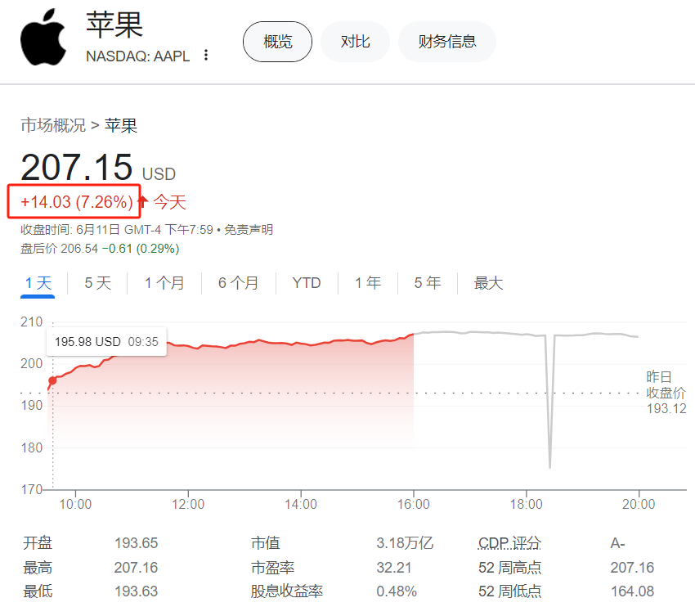Switch to the 对比 tab
This screenshot has width=695, height=616.
tap(355, 42)
